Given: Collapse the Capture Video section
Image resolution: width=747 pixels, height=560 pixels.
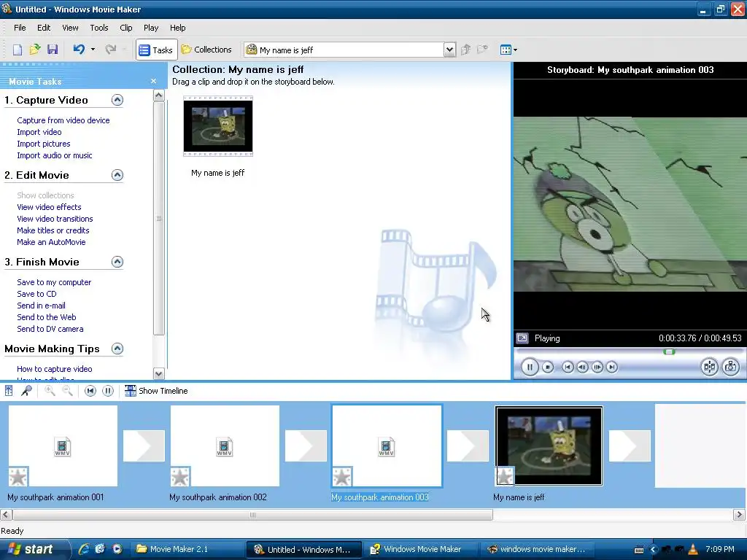Looking at the screenshot, I should pyautogui.click(x=117, y=100).
